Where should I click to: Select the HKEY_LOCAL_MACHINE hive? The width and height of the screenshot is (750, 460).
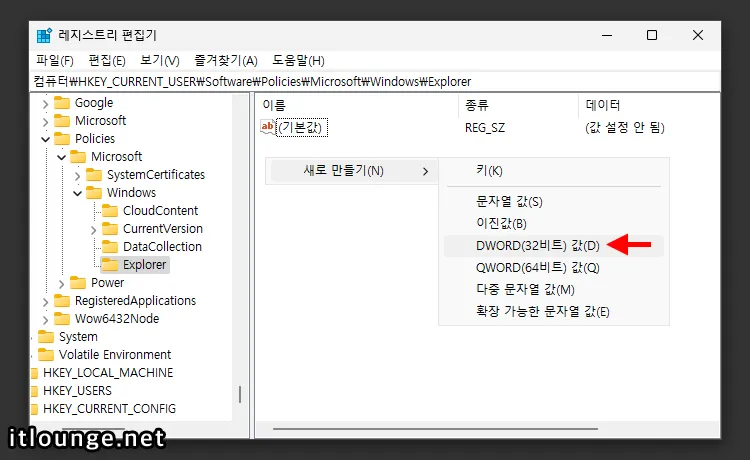pyautogui.click(x=108, y=373)
